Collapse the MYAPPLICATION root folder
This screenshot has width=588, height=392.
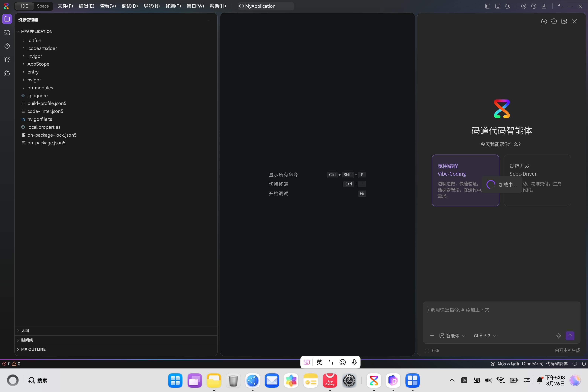[116, 31]
